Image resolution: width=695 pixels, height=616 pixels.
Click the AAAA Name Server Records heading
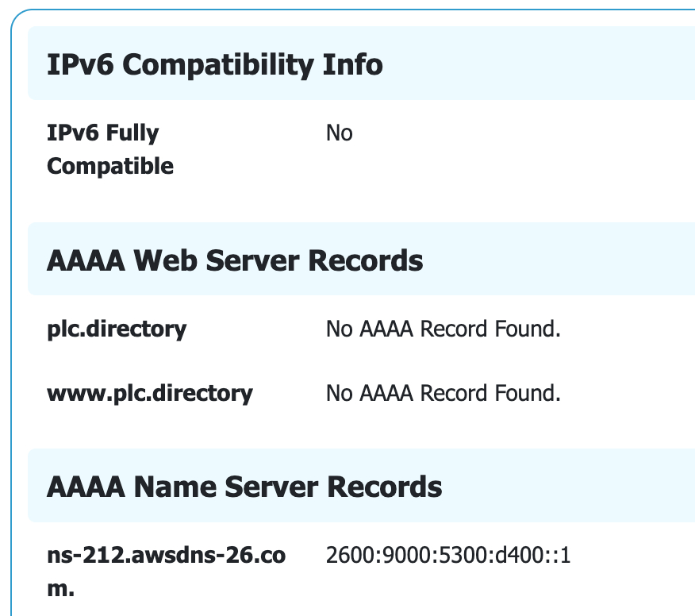click(244, 486)
